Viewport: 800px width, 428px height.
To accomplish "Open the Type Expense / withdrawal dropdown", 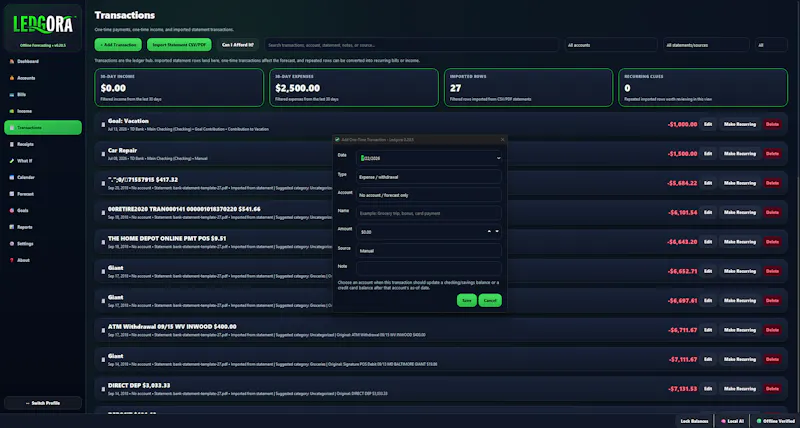I will (429, 177).
